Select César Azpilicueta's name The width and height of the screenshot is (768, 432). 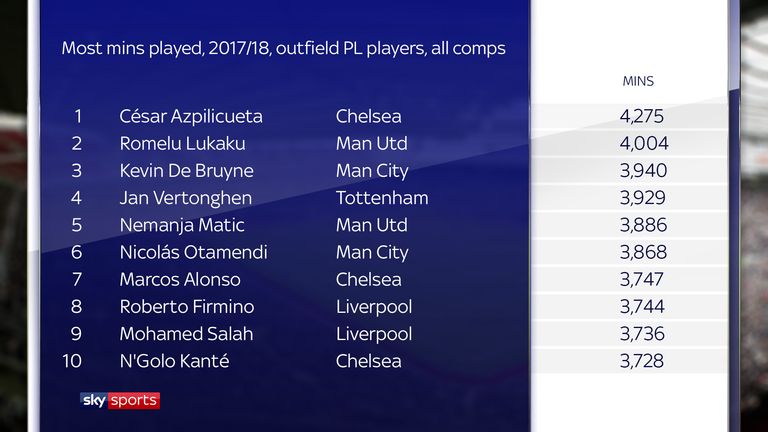[x=191, y=117]
